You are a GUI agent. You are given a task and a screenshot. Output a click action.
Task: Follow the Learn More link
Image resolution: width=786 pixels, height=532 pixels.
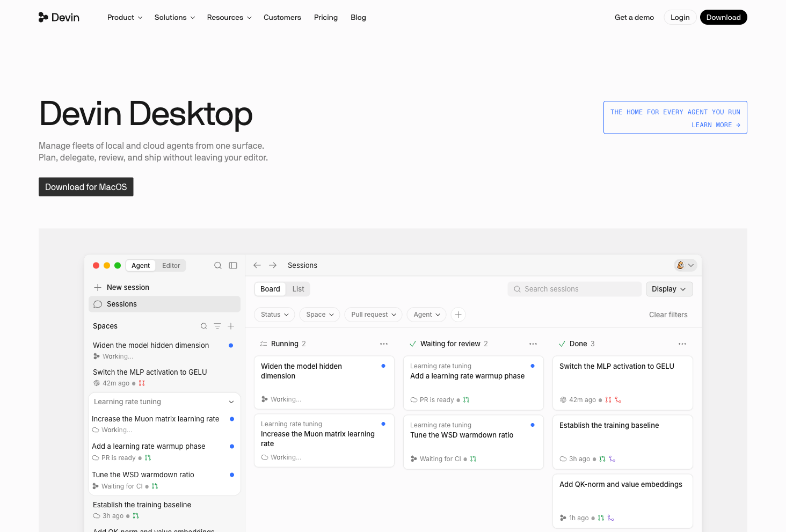click(716, 125)
